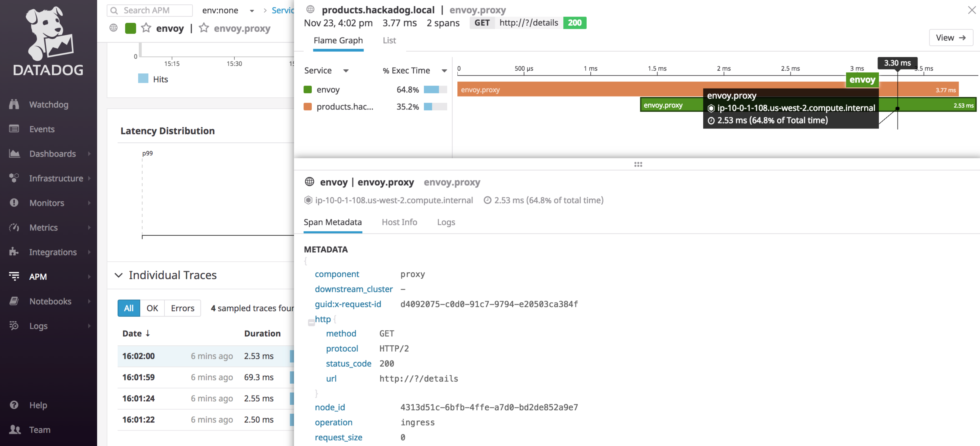Navigate to the Logs section
980x446 pixels.
pyautogui.click(x=38, y=325)
